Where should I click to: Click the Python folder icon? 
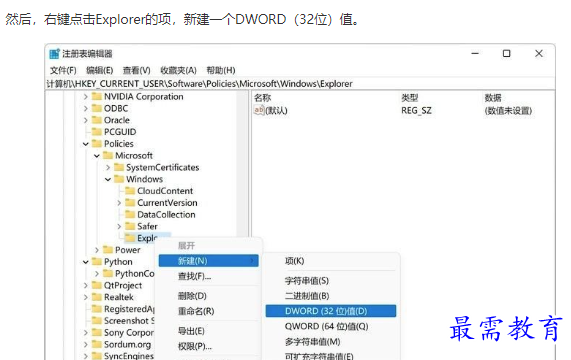(97, 261)
